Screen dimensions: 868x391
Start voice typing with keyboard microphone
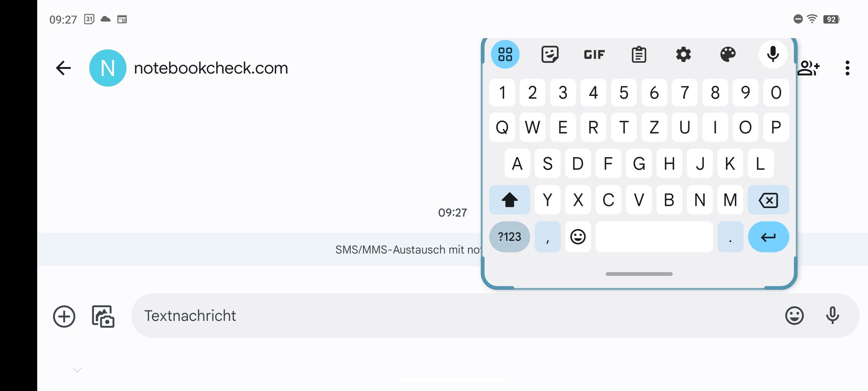(x=773, y=54)
